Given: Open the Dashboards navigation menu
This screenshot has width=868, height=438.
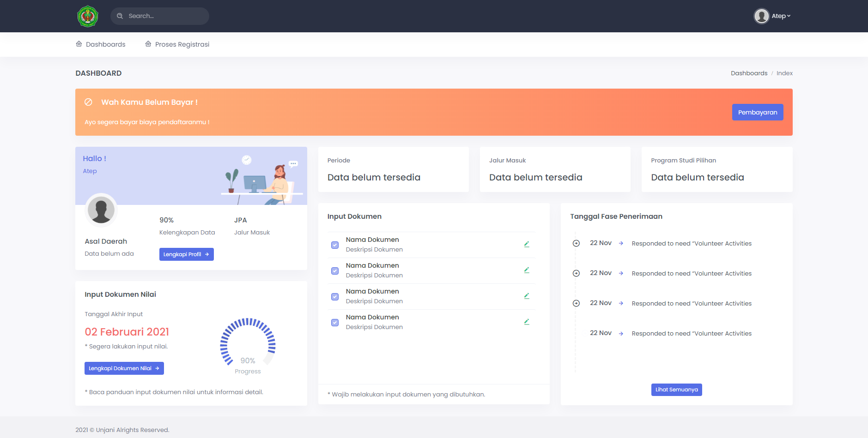Looking at the screenshot, I should [101, 44].
